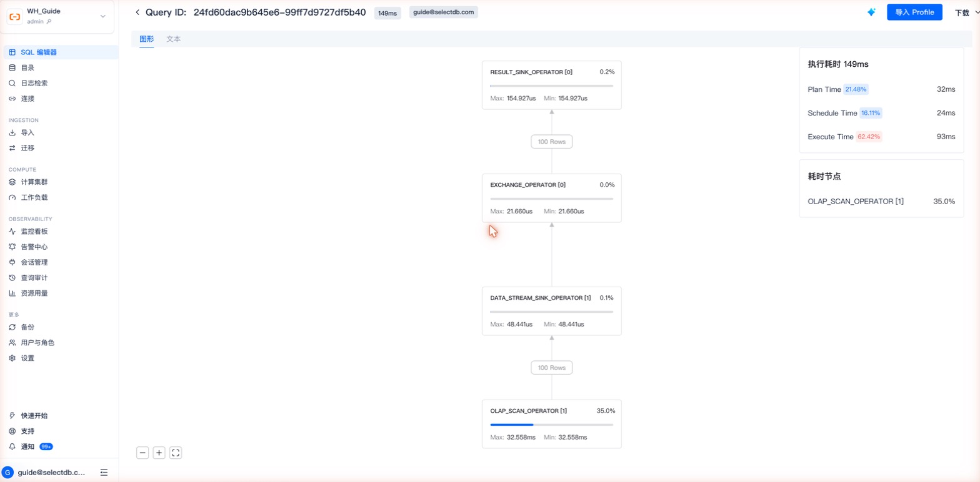Click the 备份 refresh icon
The image size is (980, 482).
12,327
